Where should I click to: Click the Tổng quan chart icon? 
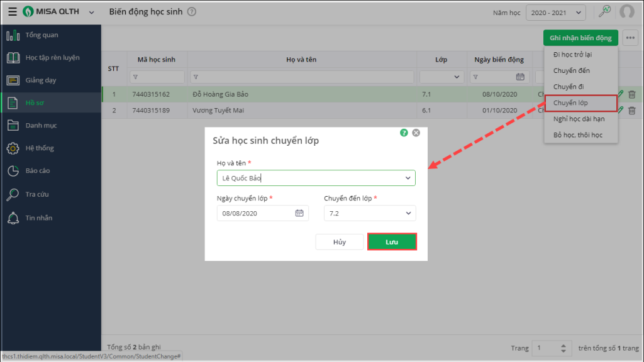[13, 35]
